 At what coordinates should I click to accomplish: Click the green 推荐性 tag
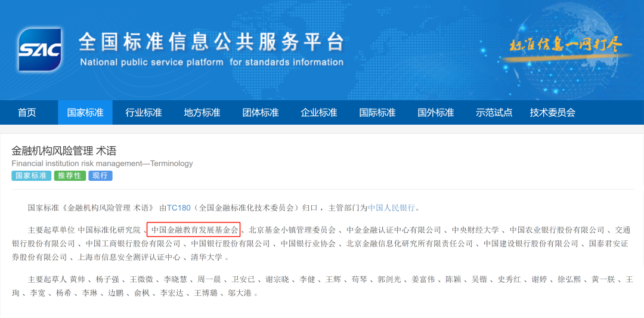(x=70, y=176)
